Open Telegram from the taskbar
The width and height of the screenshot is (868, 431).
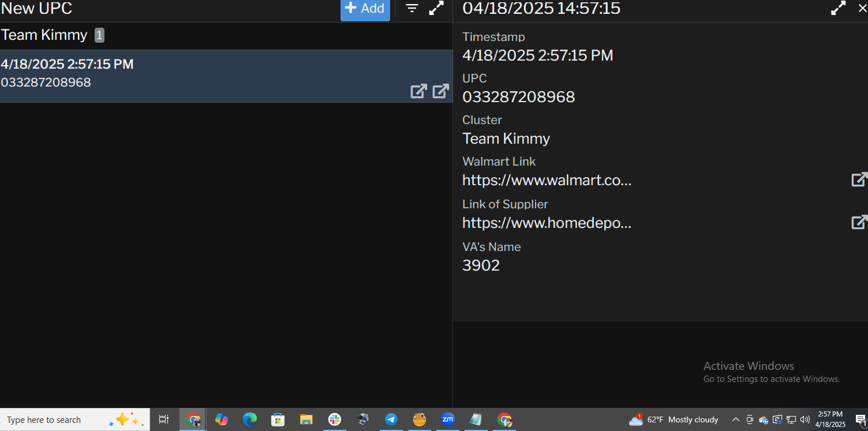(391, 420)
